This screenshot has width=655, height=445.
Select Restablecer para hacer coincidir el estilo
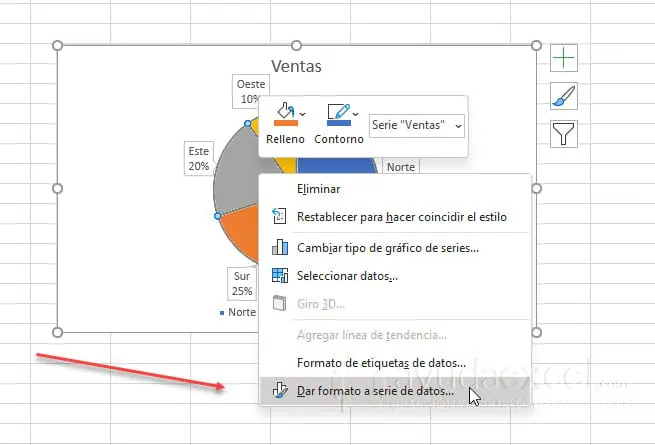click(395, 217)
